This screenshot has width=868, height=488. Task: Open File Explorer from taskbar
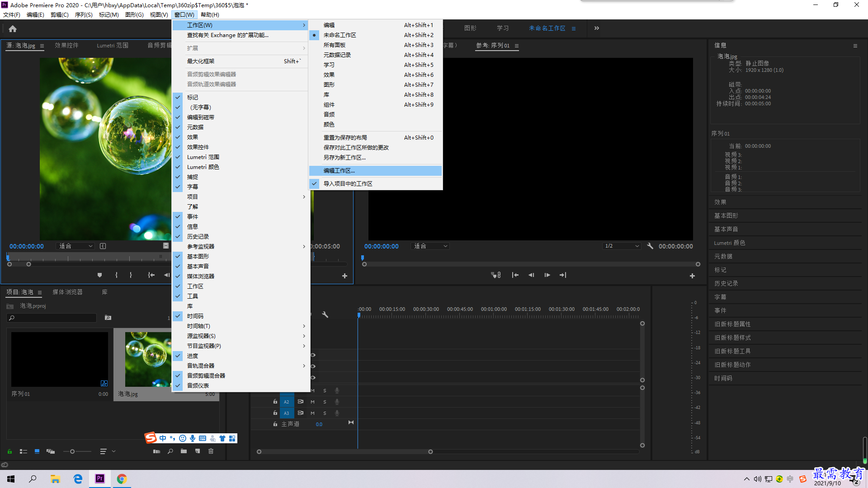click(x=56, y=479)
